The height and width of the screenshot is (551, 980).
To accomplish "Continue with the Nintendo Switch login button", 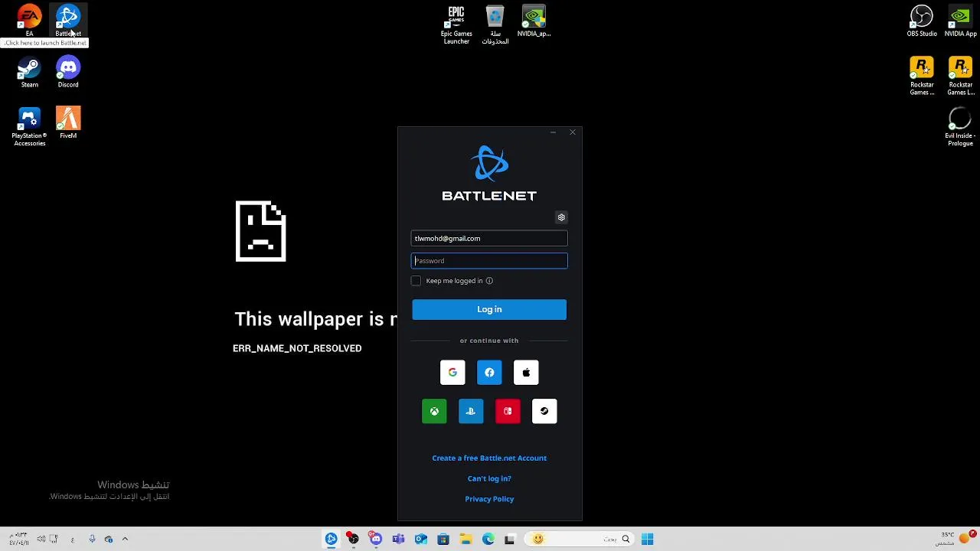I will pyautogui.click(x=508, y=411).
